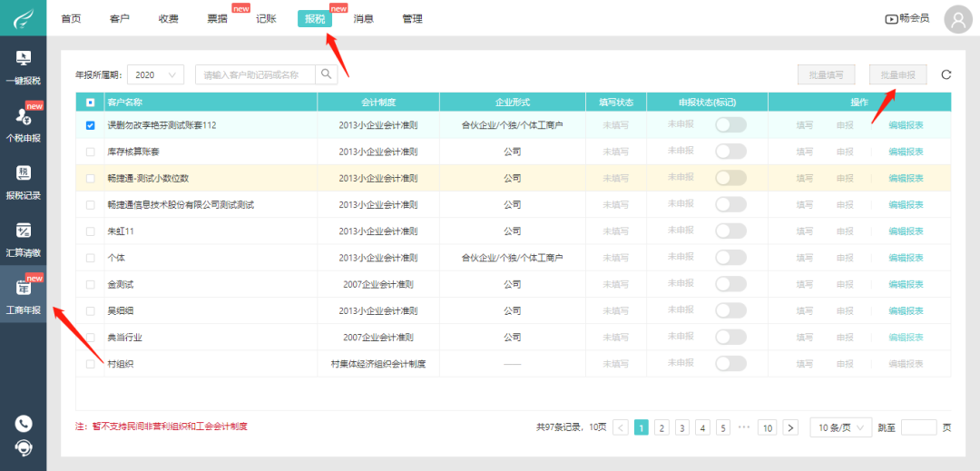Check the 畅捷通-测试小数位数 row checkbox

90,178
